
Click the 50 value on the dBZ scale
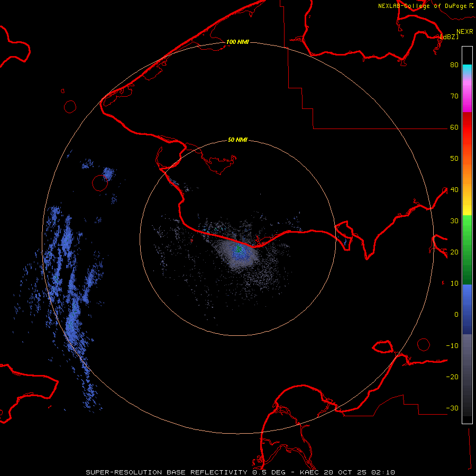pyautogui.click(x=454, y=159)
